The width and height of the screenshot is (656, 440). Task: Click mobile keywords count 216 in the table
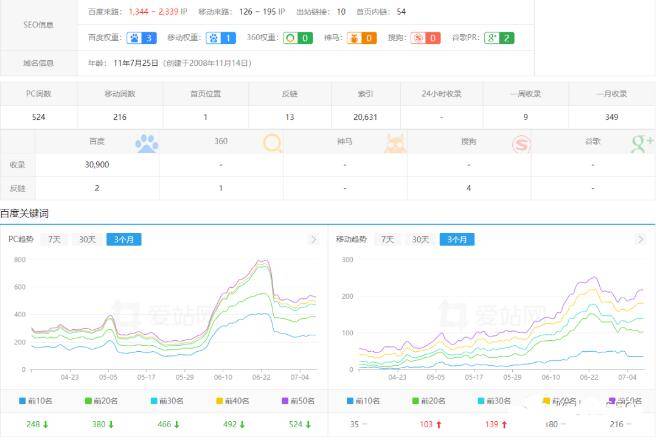tap(120, 117)
